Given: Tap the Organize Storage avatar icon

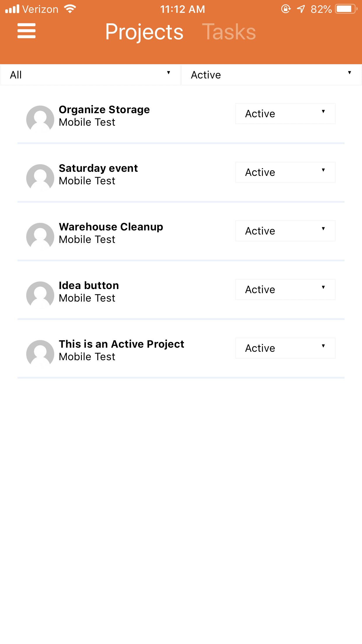Looking at the screenshot, I should [40, 119].
